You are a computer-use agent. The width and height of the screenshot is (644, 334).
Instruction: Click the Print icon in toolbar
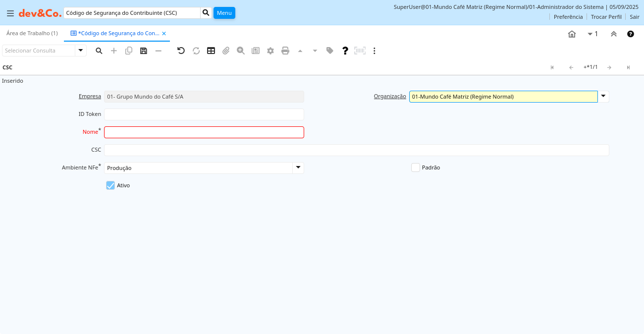click(285, 51)
